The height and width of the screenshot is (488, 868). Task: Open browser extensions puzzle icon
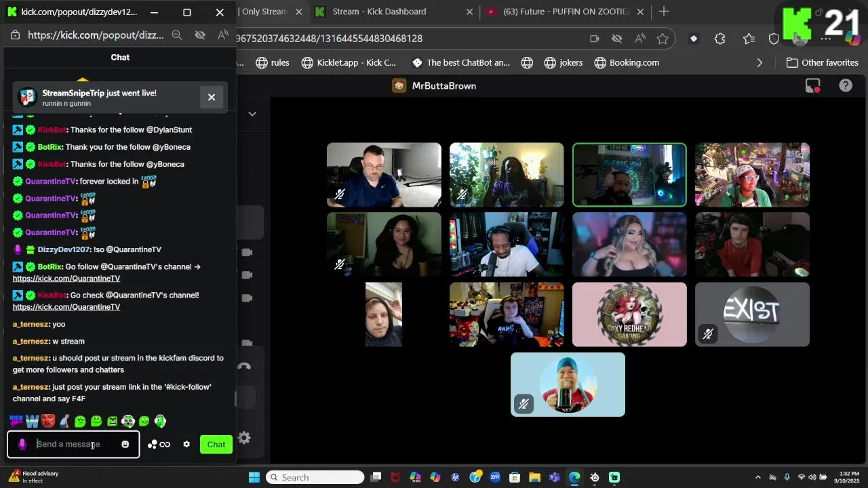click(720, 39)
